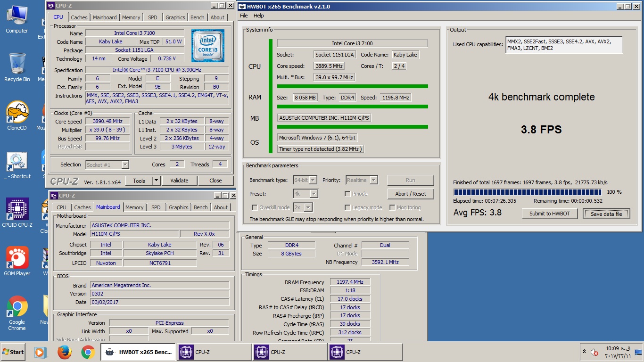Screen dimensions: 644x362
Task: Click the Close button in CPU-Z
Action: click(x=215, y=181)
